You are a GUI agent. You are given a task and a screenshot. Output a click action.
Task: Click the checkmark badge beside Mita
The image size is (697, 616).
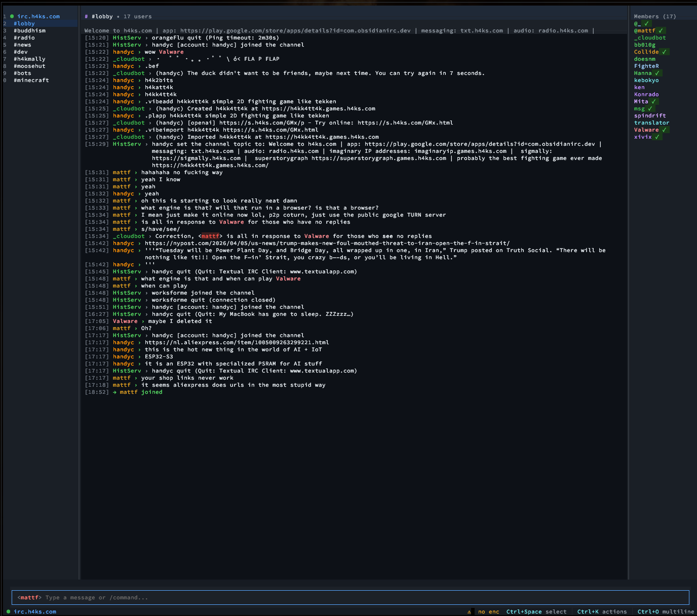click(x=653, y=101)
